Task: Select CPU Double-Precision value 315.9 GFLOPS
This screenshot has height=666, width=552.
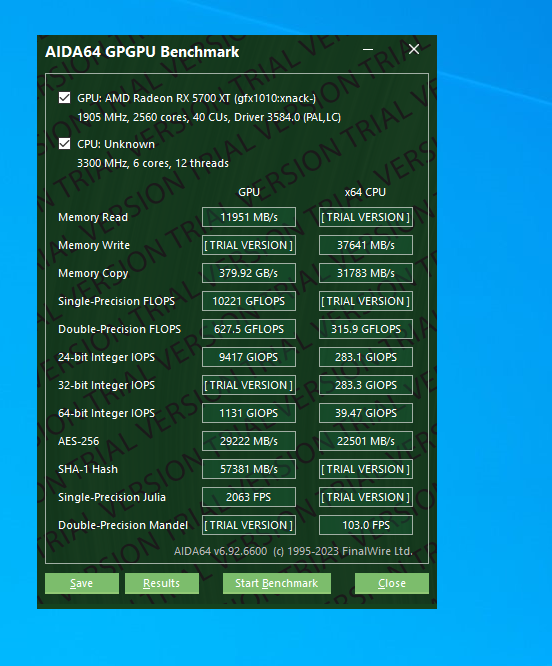Action: point(366,329)
